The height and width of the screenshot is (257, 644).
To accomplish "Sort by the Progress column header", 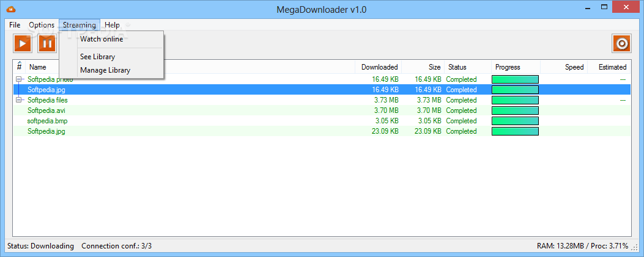I will (516, 67).
